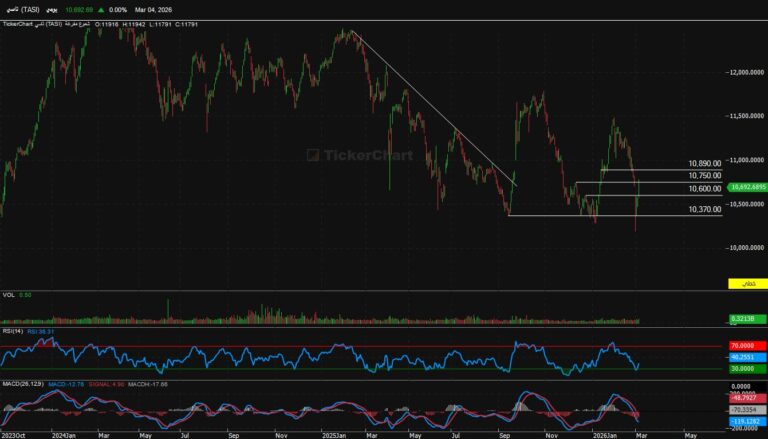Select the 10,750.00 horizontal line label
This screenshot has height=439, width=768.
point(704,175)
